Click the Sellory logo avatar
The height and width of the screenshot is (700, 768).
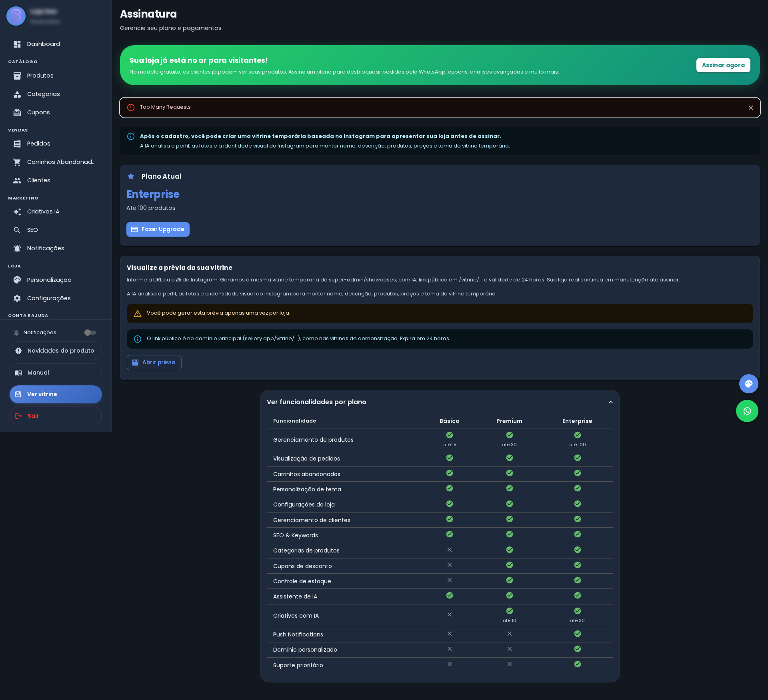[x=16, y=16]
